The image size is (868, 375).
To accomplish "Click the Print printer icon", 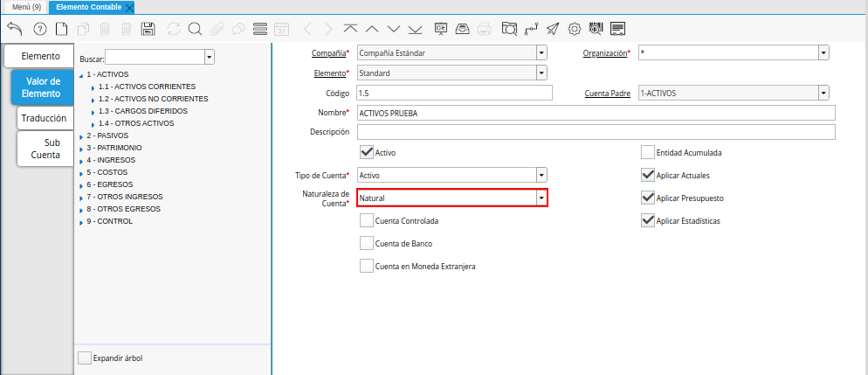I will click(484, 29).
